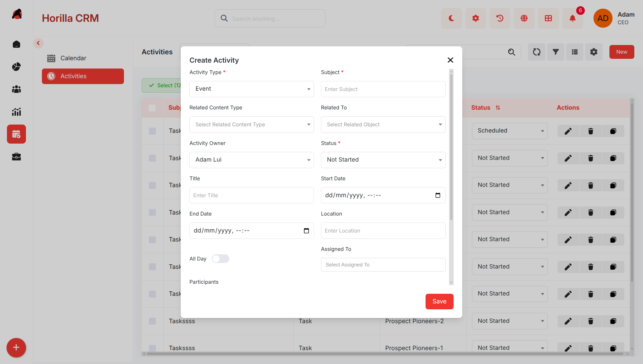Screen dimensions: 643x364
Task: Open the Related To object dropdown
Action: click(383, 125)
